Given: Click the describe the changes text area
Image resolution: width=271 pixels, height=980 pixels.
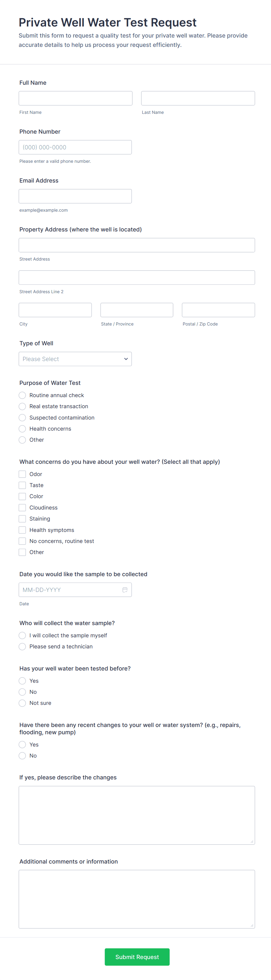Looking at the screenshot, I should pos(137,815).
